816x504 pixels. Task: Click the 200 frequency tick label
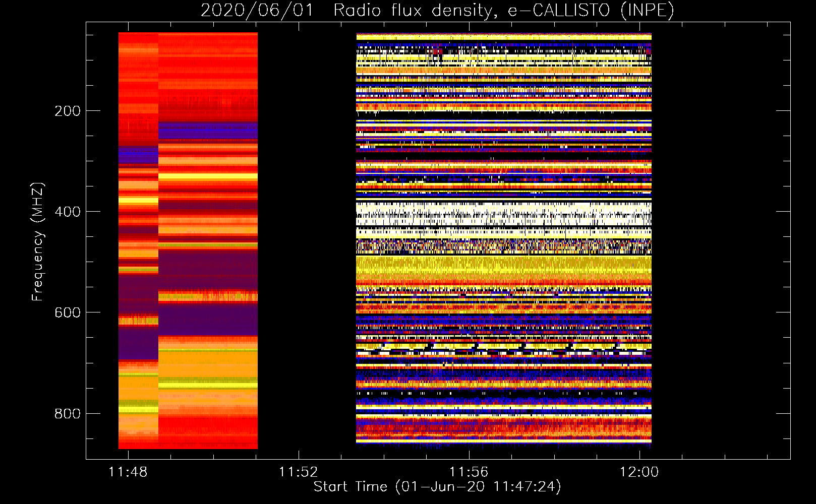[x=68, y=111]
